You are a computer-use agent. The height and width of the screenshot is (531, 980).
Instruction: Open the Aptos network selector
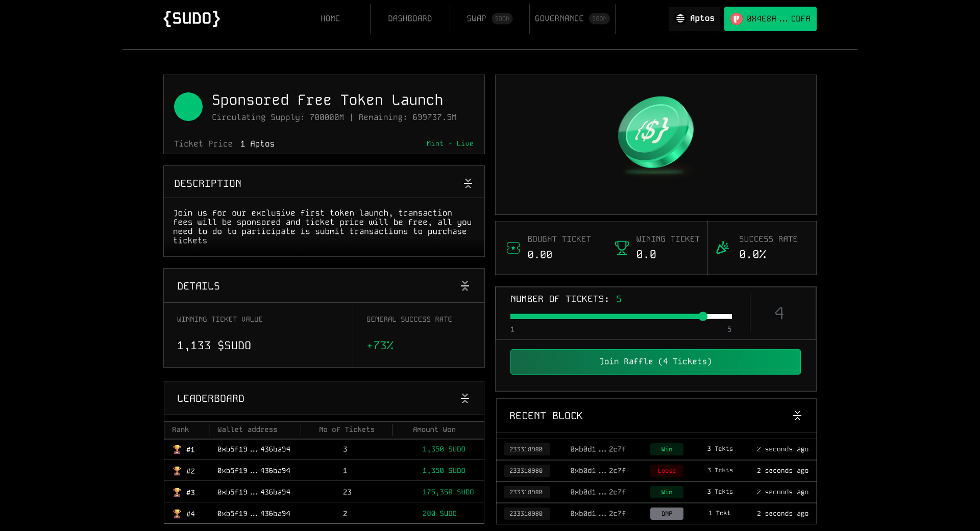[x=694, y=19]
